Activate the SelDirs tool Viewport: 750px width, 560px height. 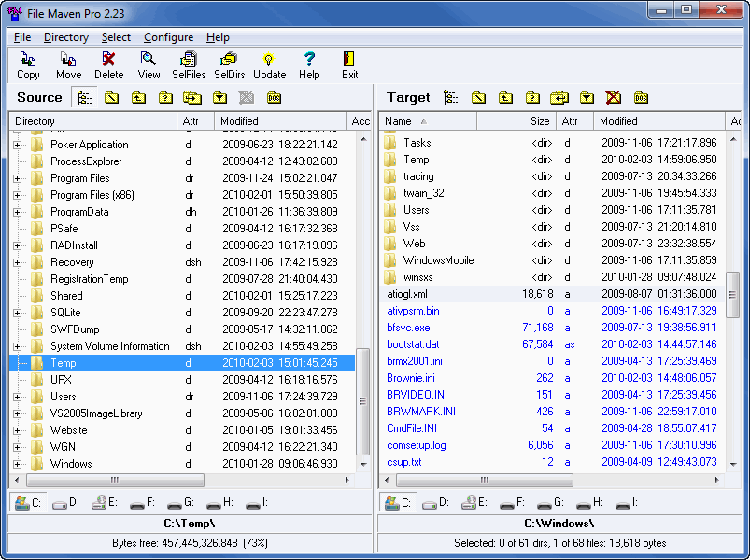pyautogui.click(x=228, y=64)
